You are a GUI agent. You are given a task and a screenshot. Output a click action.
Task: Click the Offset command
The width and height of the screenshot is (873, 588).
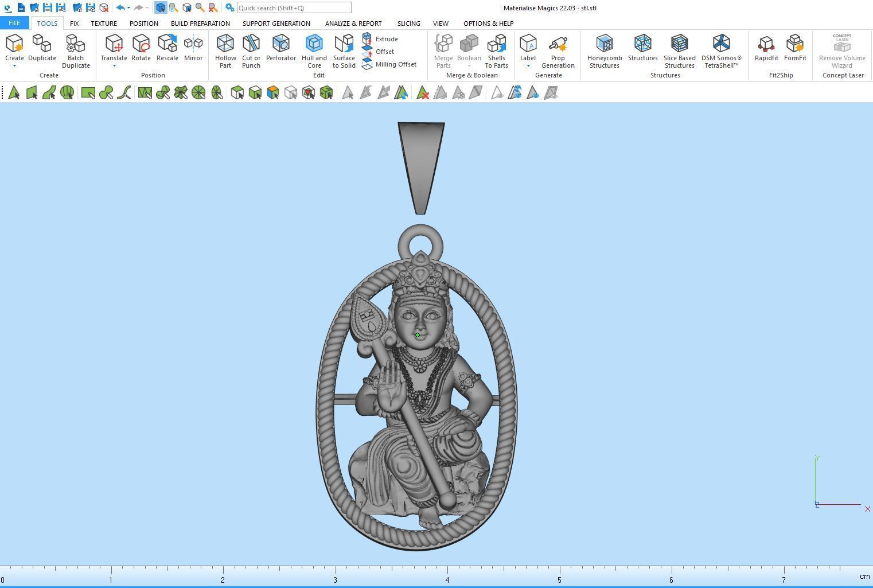378,52
